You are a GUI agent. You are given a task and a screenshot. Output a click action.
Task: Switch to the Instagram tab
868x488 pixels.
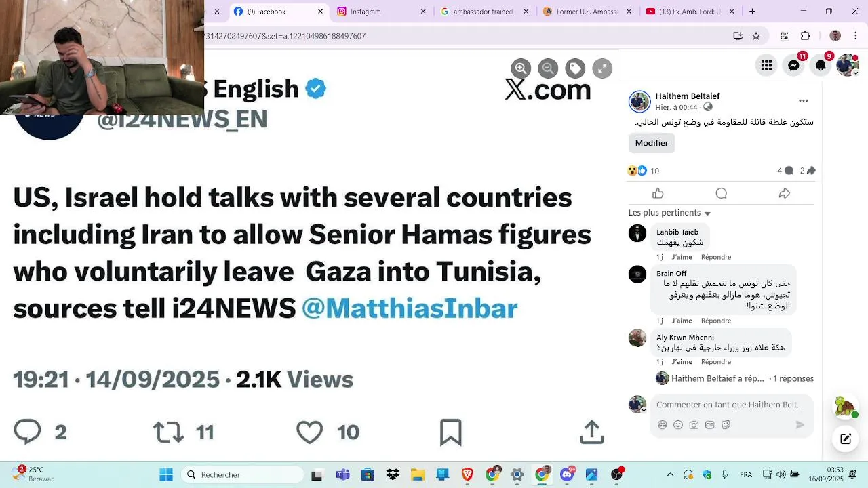point(380,12)
